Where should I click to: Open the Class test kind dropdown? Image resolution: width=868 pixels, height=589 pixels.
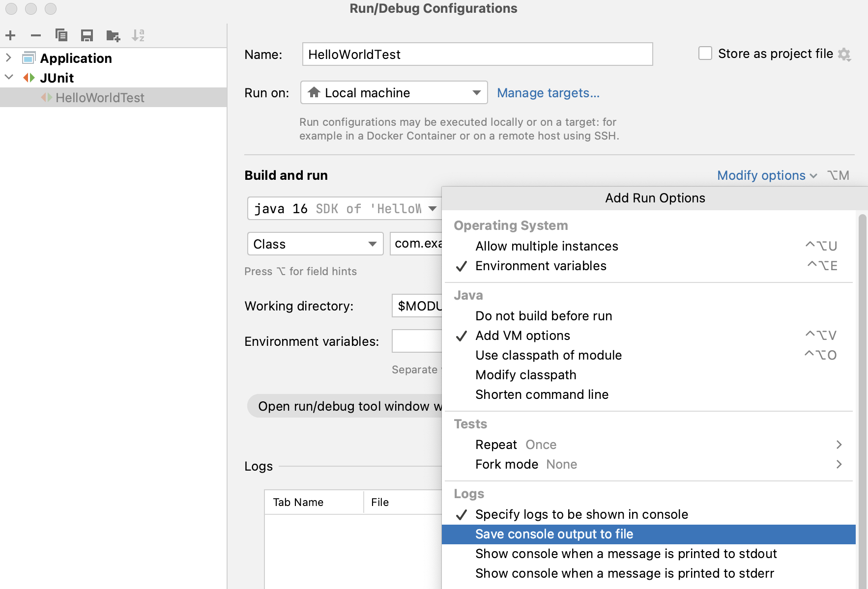[x=315, y=244]
